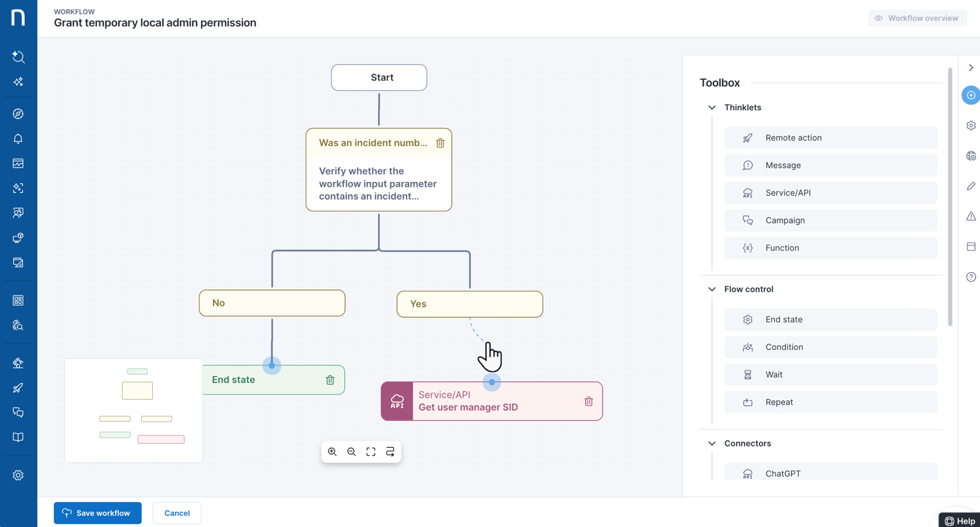Toggle the Workflow overview eye button
Image resolution: width=980 pixels, height=527 pixels.
917,19
